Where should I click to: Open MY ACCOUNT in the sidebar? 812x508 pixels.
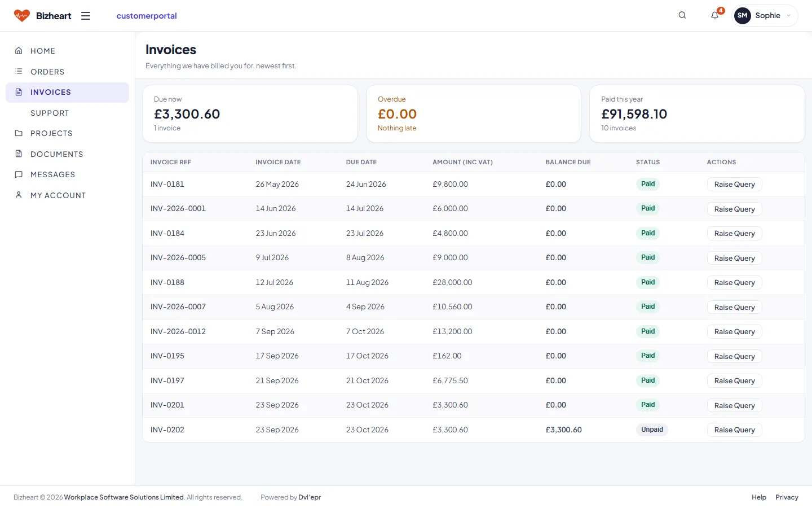tap(67, 195)
